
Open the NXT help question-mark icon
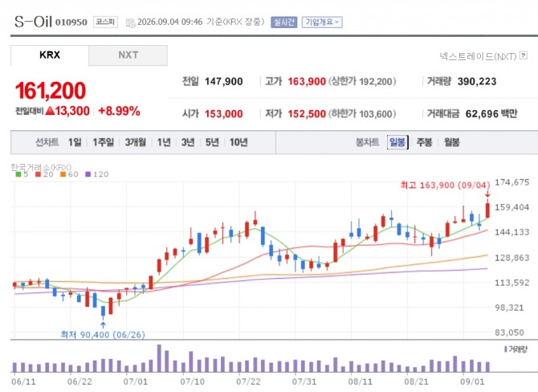524,55
